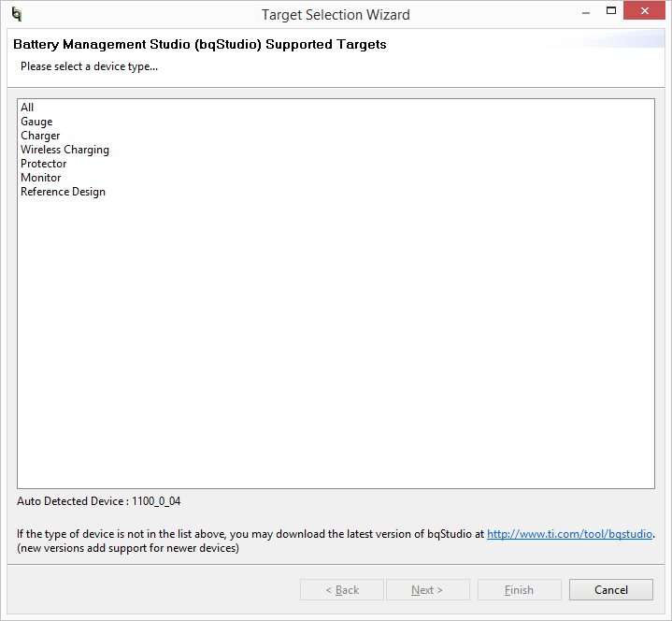Minimize the Target Selection Wizard
This screenshot has height=621, width=672.
pyautogui.click(x=586, y=13)
